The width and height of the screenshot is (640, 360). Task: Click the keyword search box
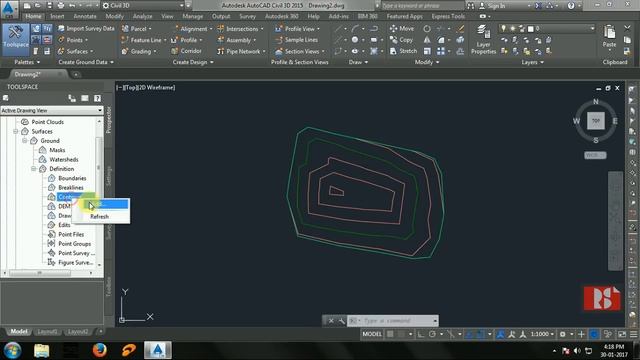point(422,6)
